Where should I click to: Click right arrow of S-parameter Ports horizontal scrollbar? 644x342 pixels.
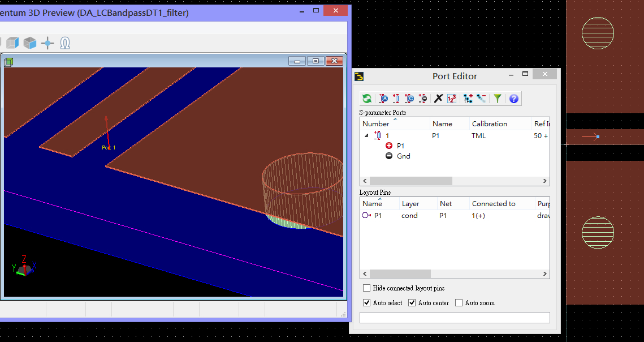pos(545,181)
